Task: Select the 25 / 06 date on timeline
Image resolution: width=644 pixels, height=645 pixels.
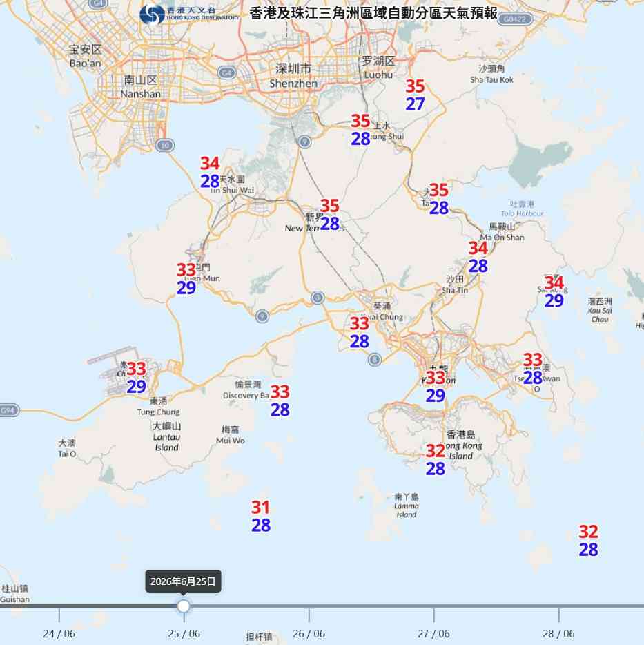Action: tap(184, 633)
